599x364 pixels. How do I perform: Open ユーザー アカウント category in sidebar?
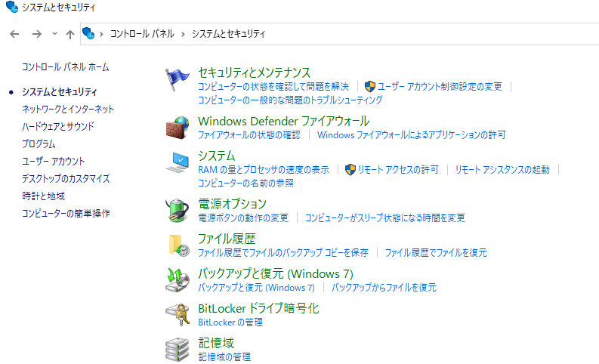(x=53, y=161)
